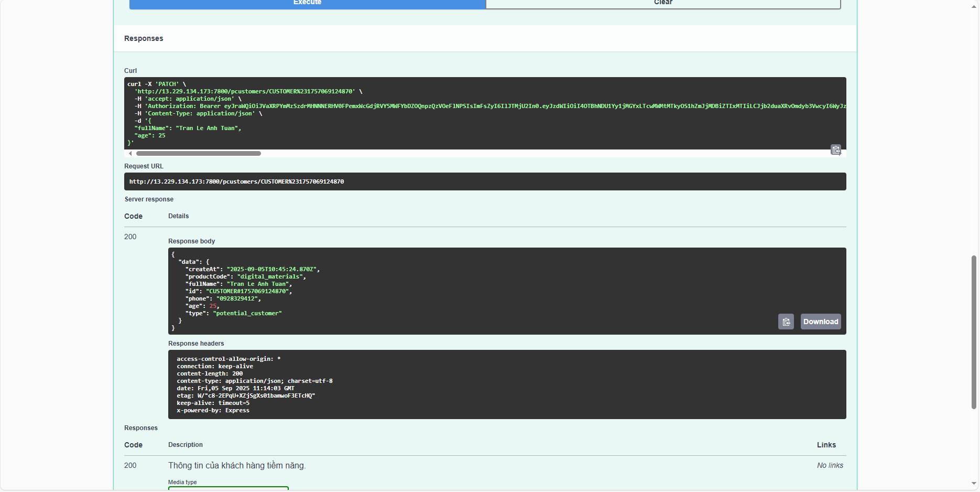Click the curl horizontal scrollbar thumb
This screenshot has height=492, width=980.
(x=198, y=154)
